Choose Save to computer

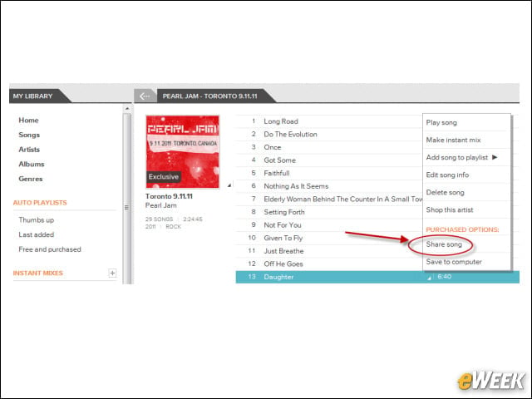click(x=454, y=262)
